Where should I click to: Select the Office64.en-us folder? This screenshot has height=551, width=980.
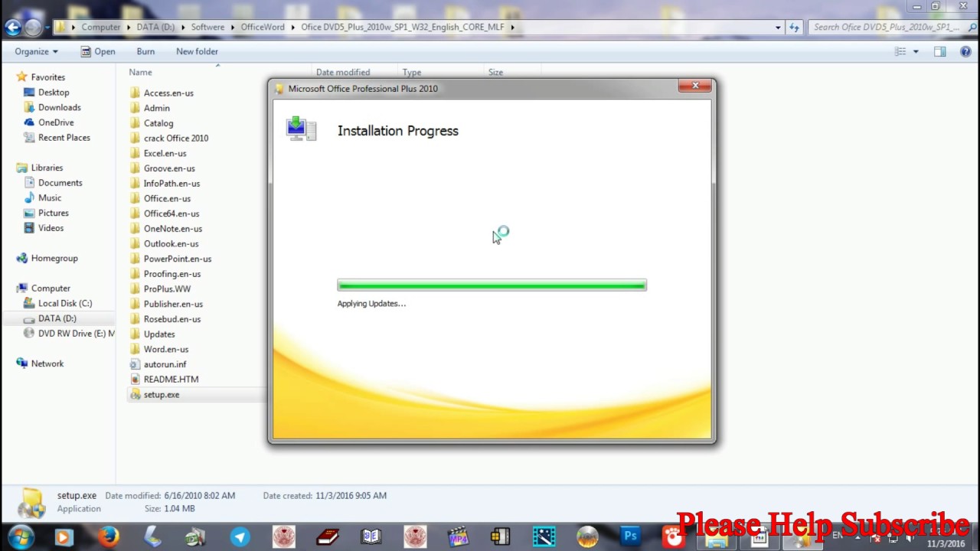pos(171,214)
